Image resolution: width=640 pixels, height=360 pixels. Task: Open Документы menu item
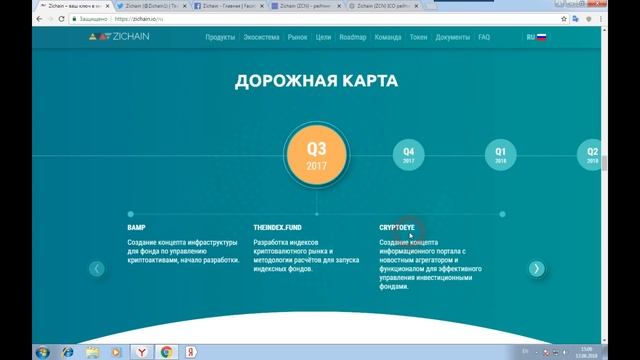(453, 37)
